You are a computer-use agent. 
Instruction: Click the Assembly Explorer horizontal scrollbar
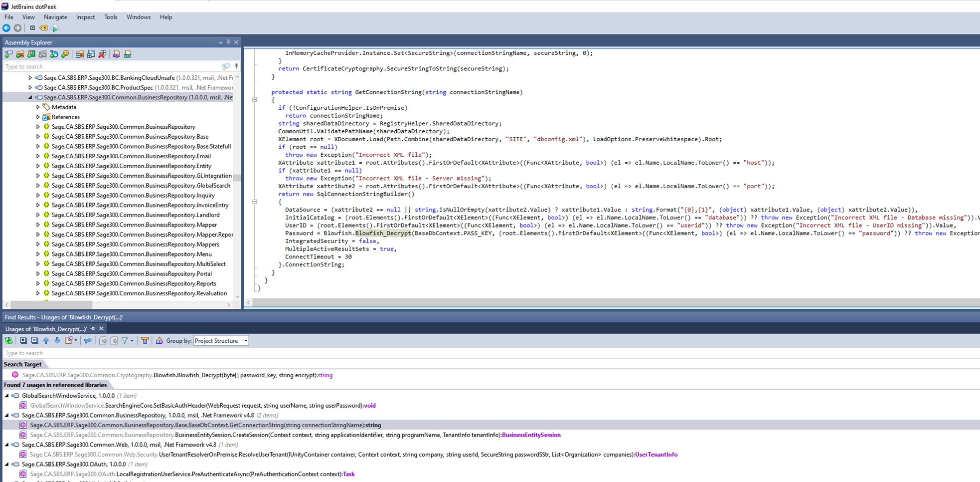pos(52,304)
